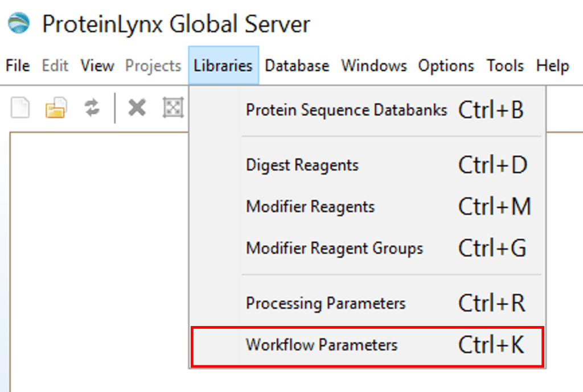This screenshot has width=583, height=392.
Task: Click the ProteinLynx Global Server logo
Action: coord(19,24)
